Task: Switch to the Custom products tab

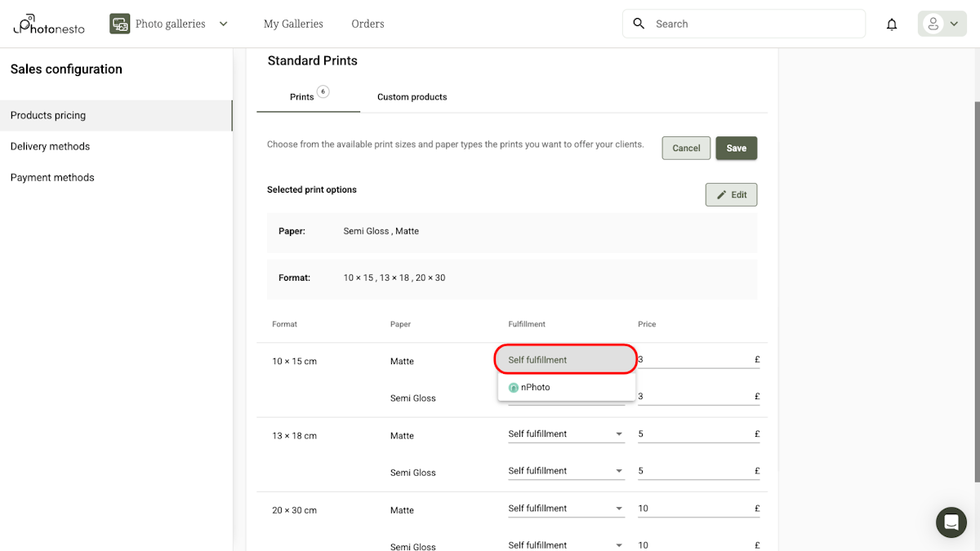Action: (x=412, y=96)
